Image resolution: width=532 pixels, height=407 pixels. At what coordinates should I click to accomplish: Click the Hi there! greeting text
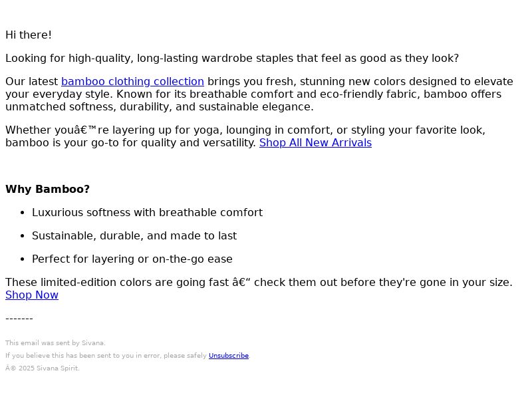[29, 35]
